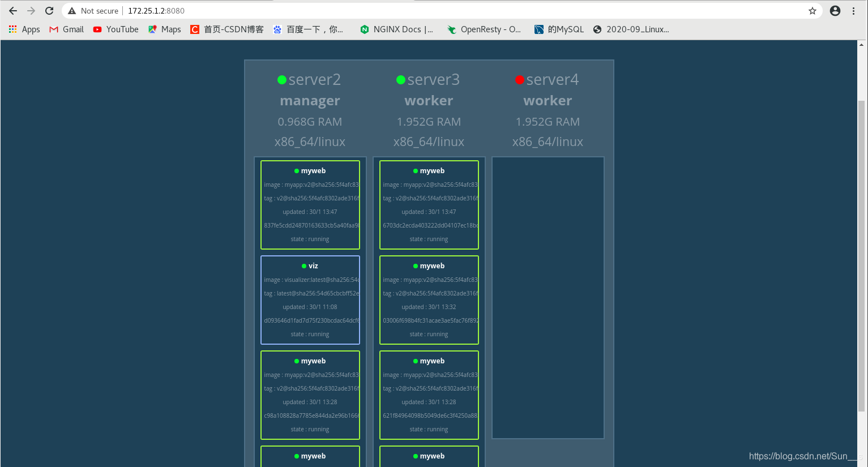The image size is (868, 467).
Task: Click red status dot beside server4
Action: (519, 80)
